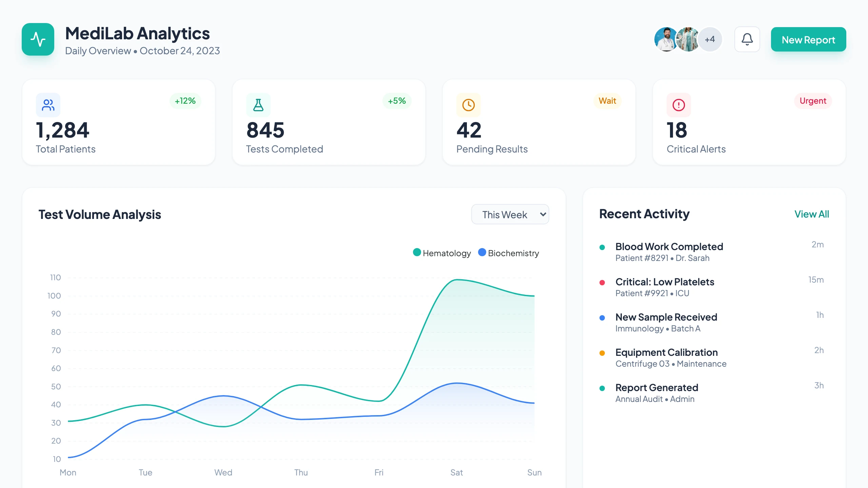Click the 42 pending results value
The width and height of the screenshot is (868, 488).
coord(469,130)
